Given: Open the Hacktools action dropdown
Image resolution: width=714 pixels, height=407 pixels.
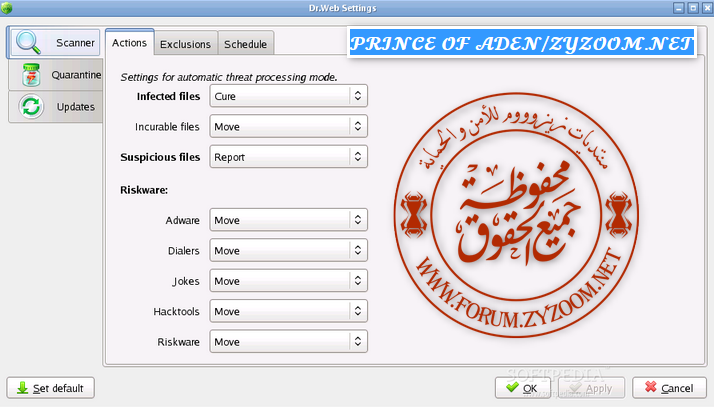Looking at the screenshot, I should (288, 312).
